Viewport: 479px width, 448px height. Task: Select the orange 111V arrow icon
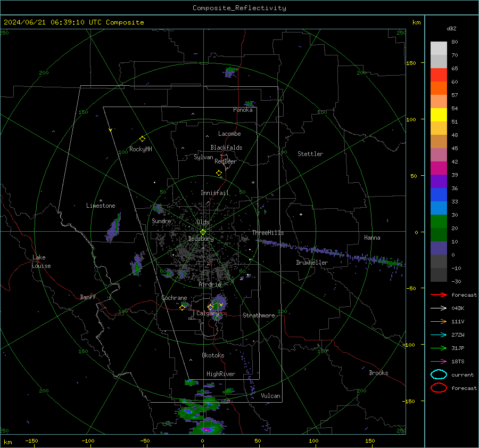click(439, 321)
